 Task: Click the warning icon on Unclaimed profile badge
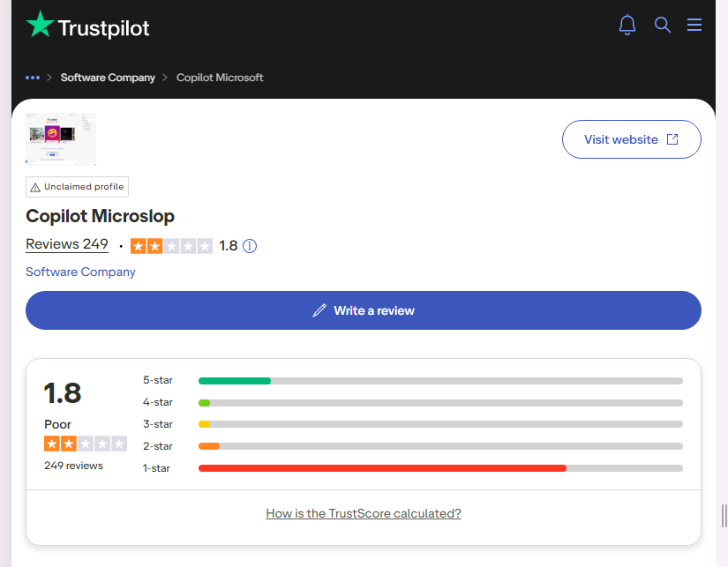click(x=36, y=186)
